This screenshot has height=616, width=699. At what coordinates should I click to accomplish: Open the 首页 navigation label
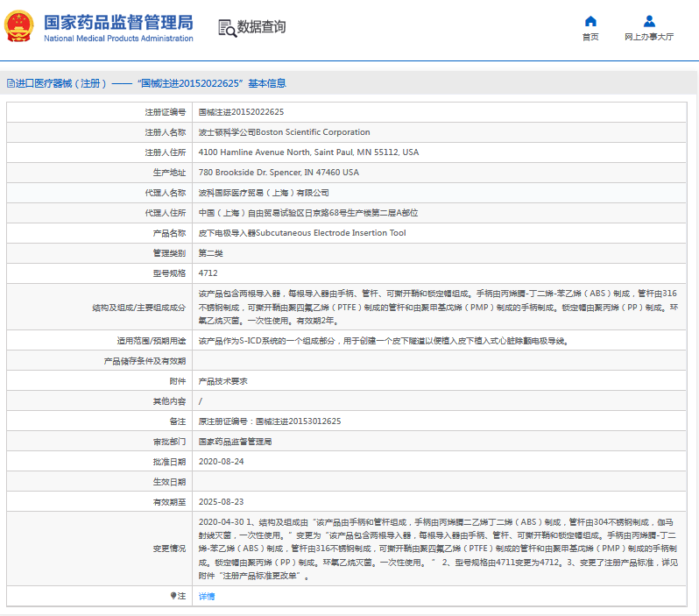pyautogui.click(x=590, y=37)
